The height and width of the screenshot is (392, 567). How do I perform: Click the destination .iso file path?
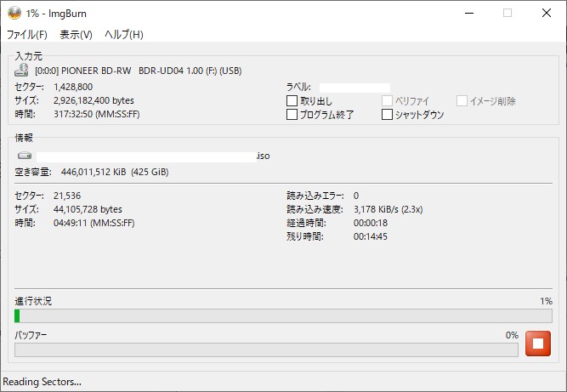pyautogui.click(x=153, y=156)
